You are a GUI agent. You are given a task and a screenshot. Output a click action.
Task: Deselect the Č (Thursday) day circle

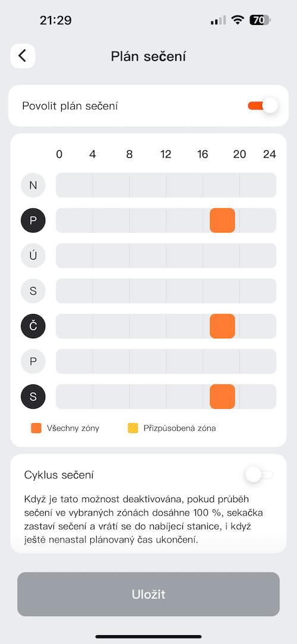coord(33,326)
